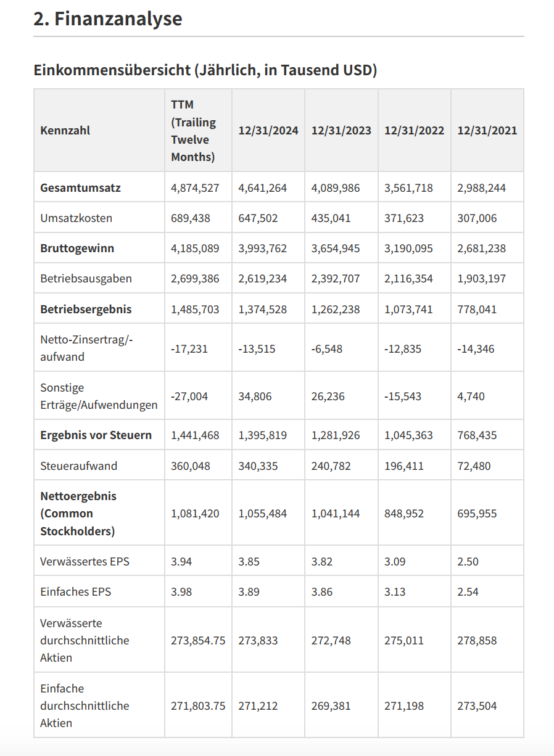Select the Einkommensübersicht table title
Screen dimensions: 554x756
click(205, 70)
